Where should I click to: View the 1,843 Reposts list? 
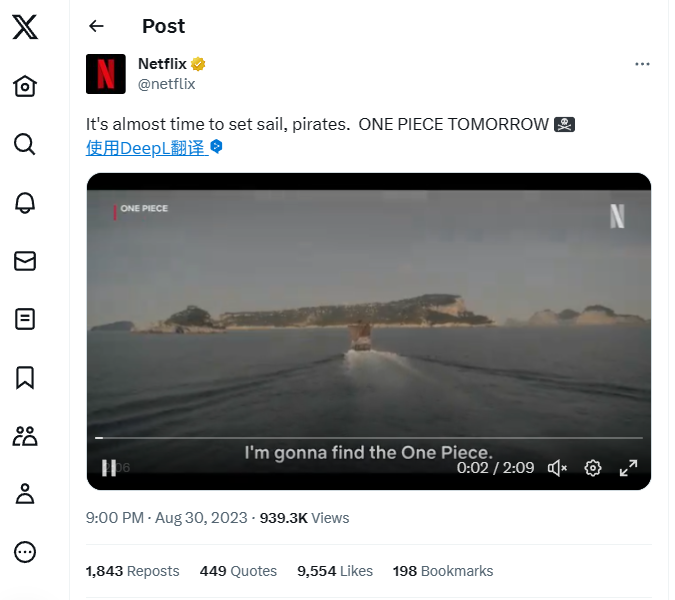click(x=132, y=571)
